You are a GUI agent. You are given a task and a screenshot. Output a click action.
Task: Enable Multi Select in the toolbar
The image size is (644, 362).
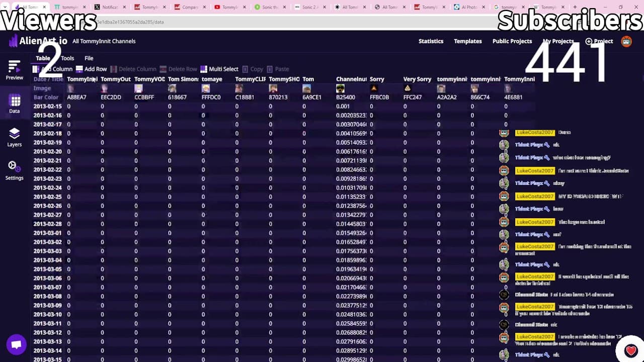tap(219, 69)
